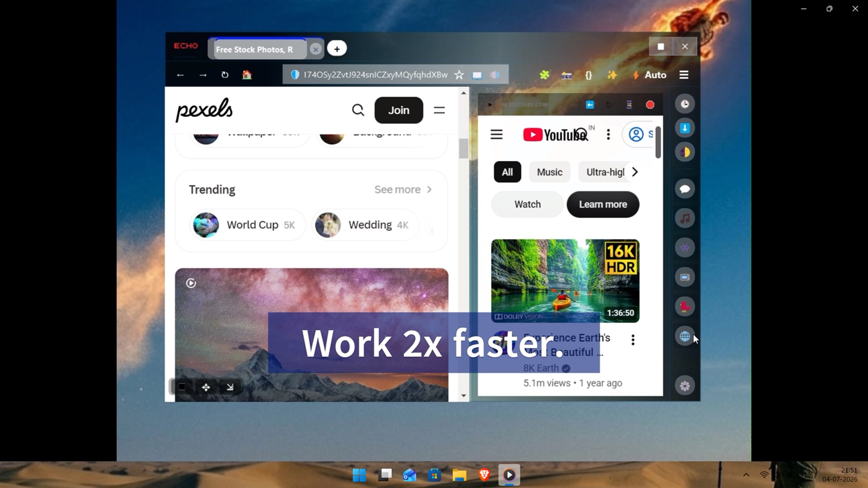Click the black square icon on overlay

182,387
